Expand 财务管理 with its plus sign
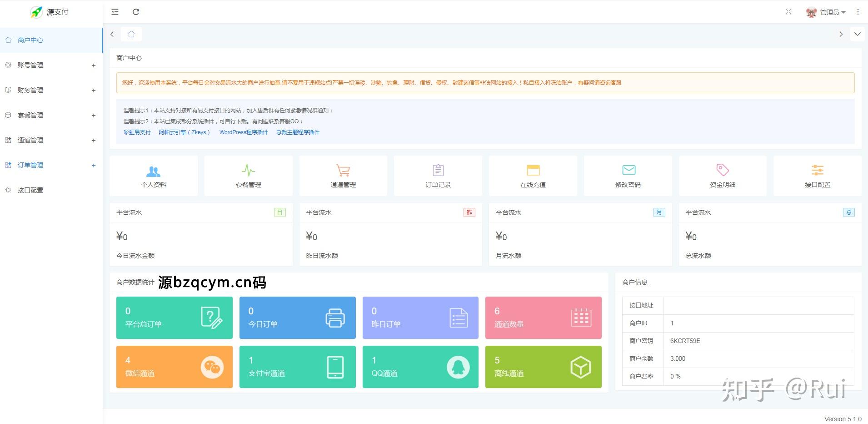 tap(94, 90)
